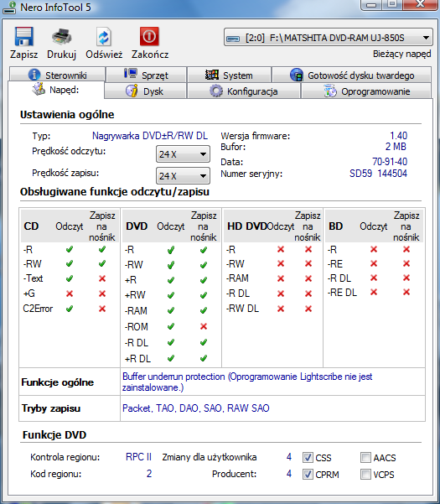This screenshot has width=440, height=504.
Task: Click green check for CD -R Odczyt
Action: tap(70, 249)
